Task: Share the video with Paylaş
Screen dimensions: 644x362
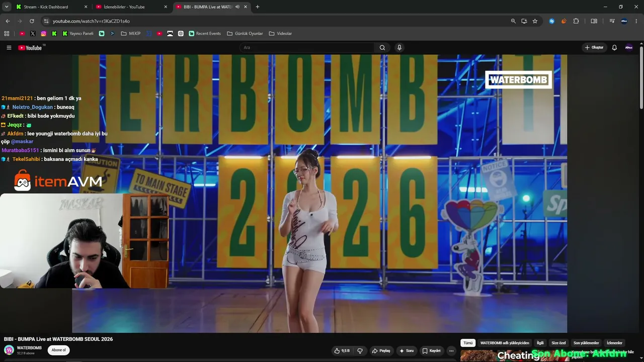Action: pos(381,350)
